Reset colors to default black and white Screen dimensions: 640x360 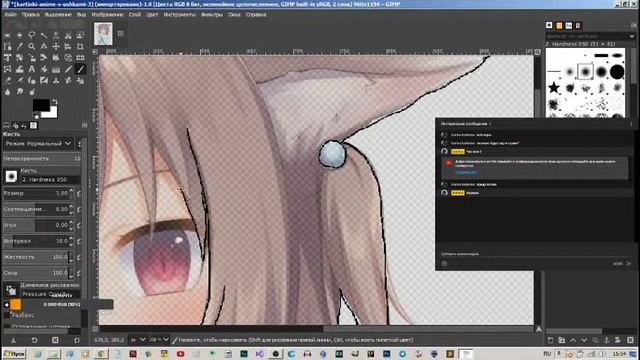[36, 117]
